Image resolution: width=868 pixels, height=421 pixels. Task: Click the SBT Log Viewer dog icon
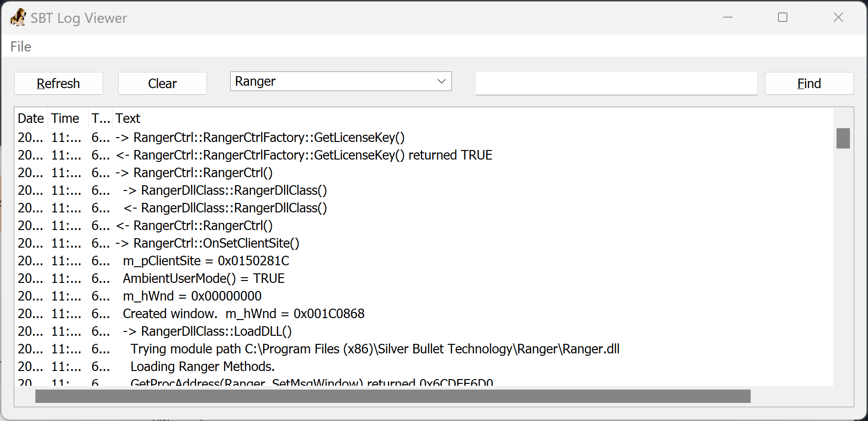point(18,18)
